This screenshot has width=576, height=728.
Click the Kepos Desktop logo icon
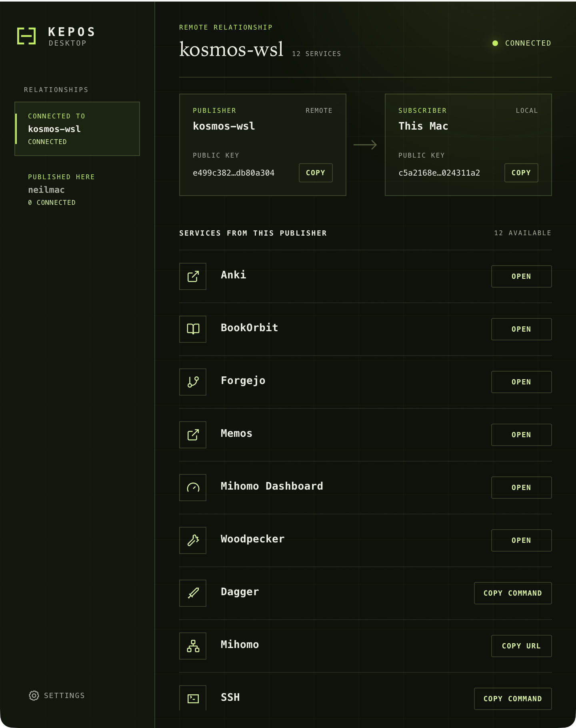[26, 36]
